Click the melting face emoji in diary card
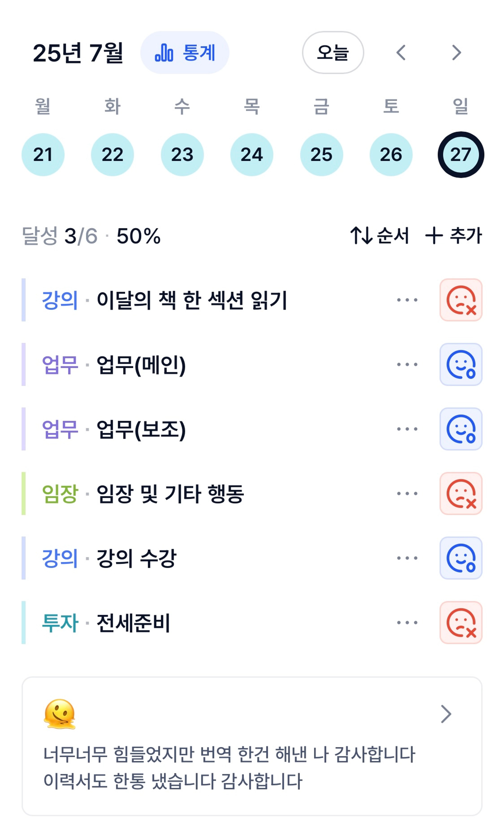Viewport: 504px width, 826px height. click(x=60, y=714)
